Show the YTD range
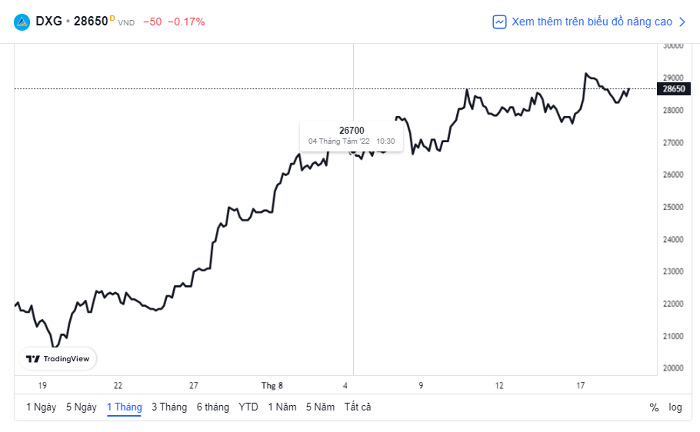 [248, 407]
